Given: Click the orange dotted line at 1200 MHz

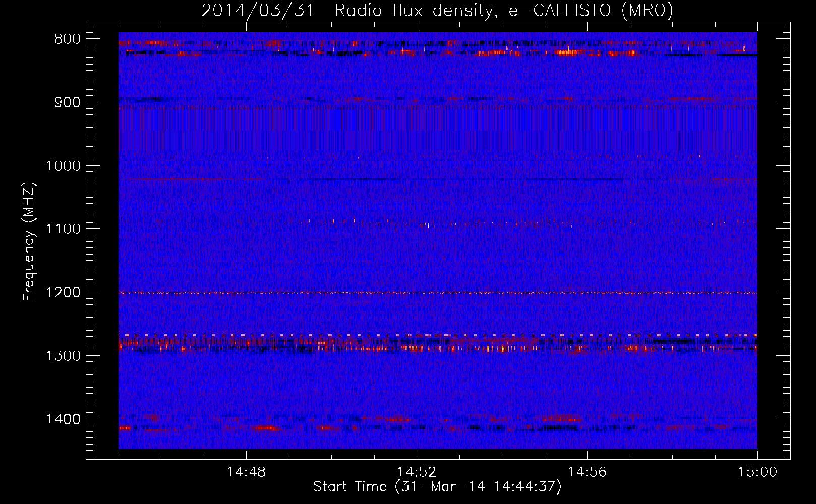Looking at the screenshot, I should click(x=438, y=293).
